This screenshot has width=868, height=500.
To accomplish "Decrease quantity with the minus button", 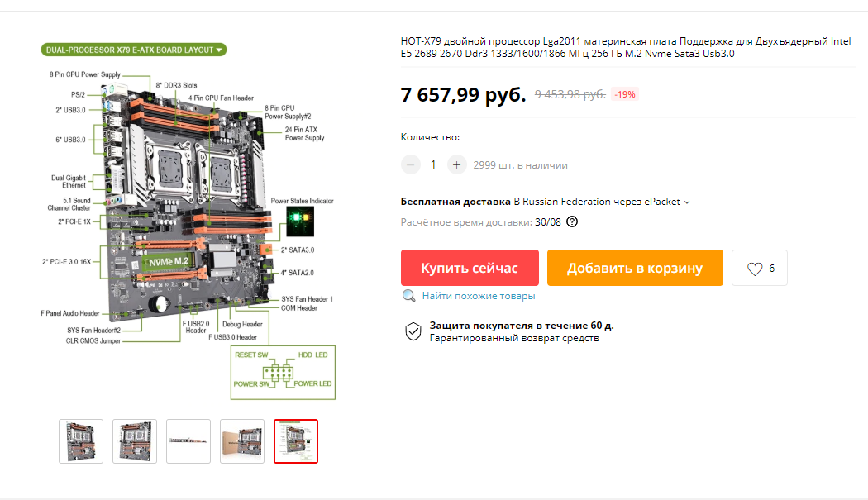I will tap(410, 165).
